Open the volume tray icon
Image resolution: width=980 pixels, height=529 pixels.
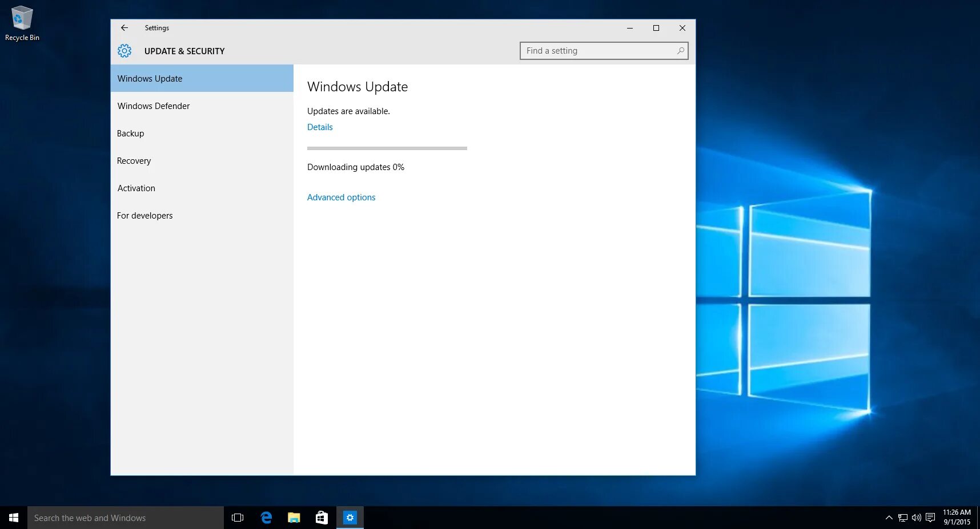point(917,518)
